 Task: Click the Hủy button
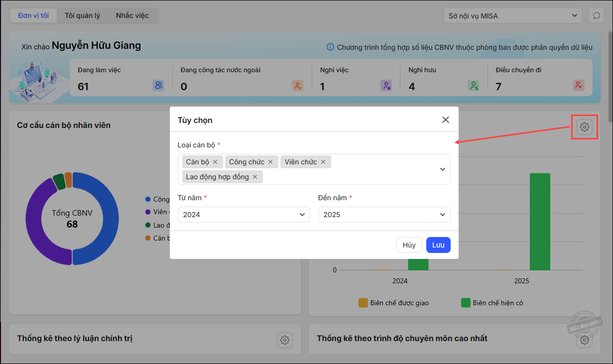(409, 245)
